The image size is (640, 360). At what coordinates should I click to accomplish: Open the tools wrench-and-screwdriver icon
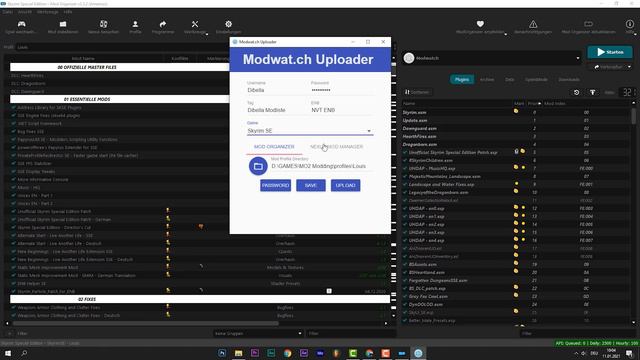pyautogui.click(x=195, y=24)
